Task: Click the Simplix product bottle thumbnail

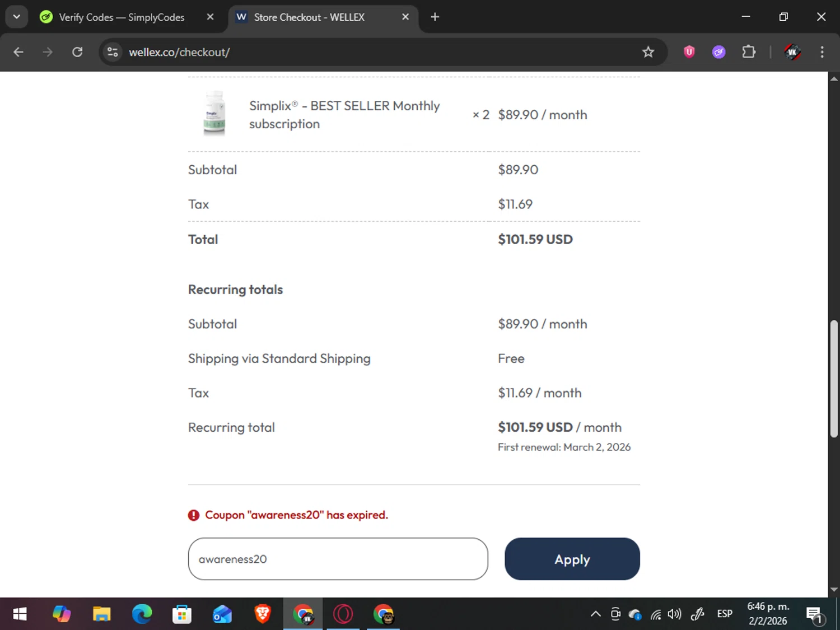Action: click(x=214, y=114)
